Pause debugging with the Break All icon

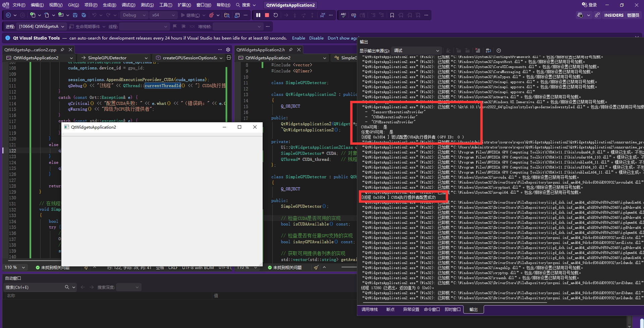[x=258, y=15]
